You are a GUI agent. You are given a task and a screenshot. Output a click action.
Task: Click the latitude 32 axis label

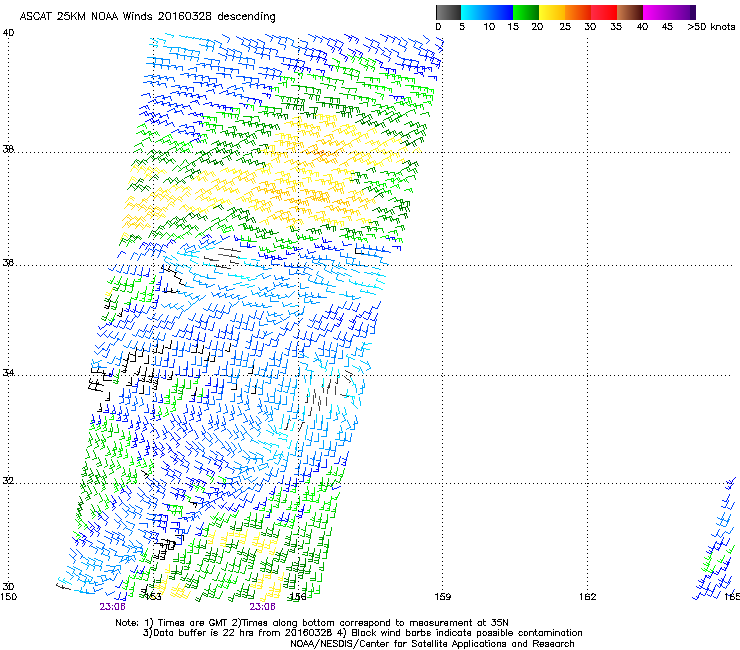(x=8, y=481)
